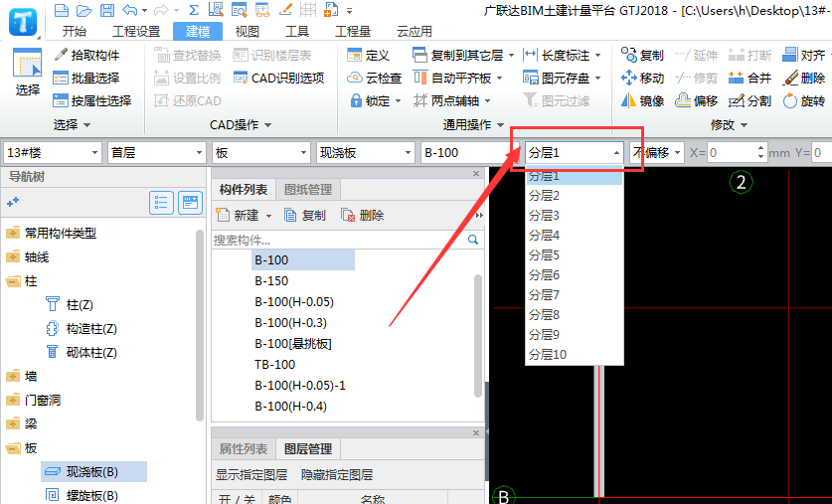Open the 工程设置 ribbon tab

coord(136,31)
